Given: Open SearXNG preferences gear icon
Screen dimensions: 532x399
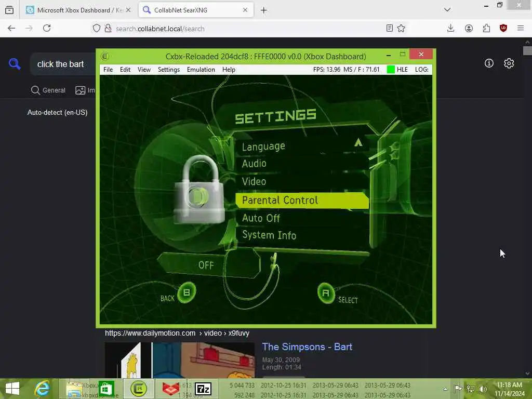Looking at the screenshot, I should 509,63.
